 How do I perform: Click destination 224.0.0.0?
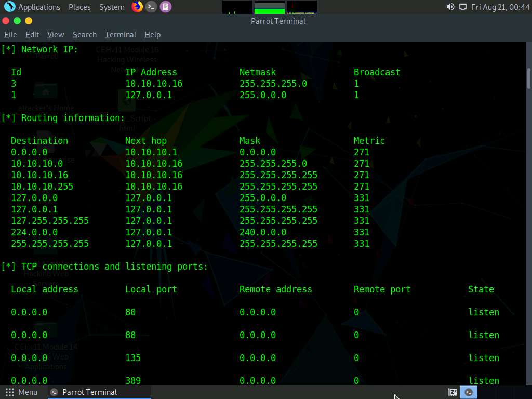coord(34,232)
